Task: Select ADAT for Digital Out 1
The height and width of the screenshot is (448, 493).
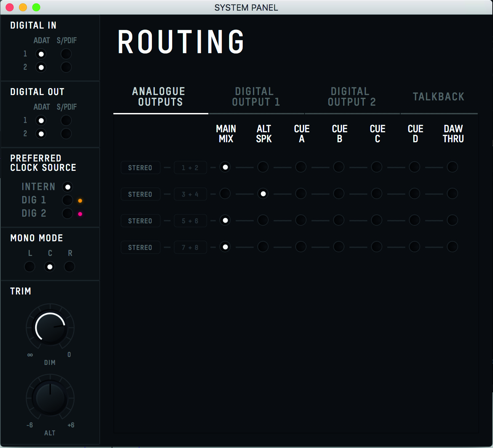Action: (x=41, y=120)
